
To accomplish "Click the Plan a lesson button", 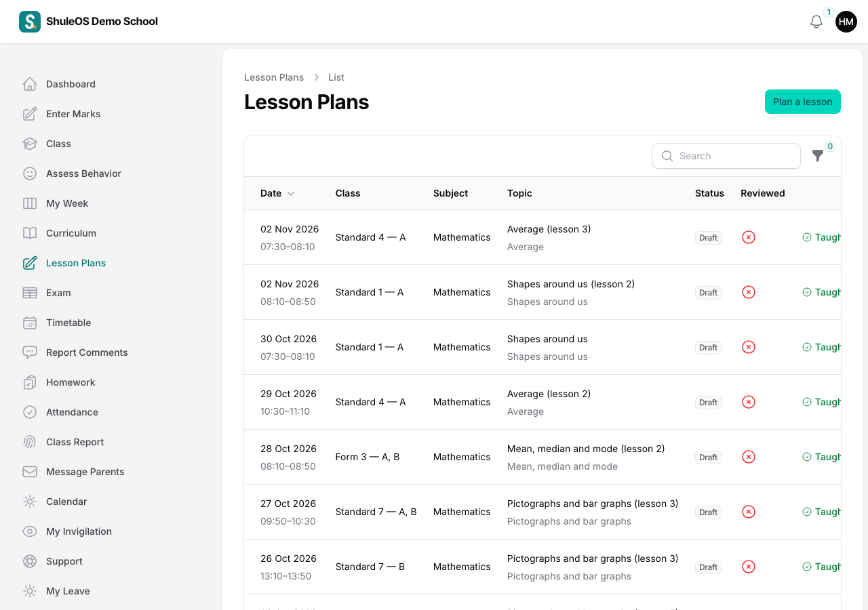I will (803, 102).
